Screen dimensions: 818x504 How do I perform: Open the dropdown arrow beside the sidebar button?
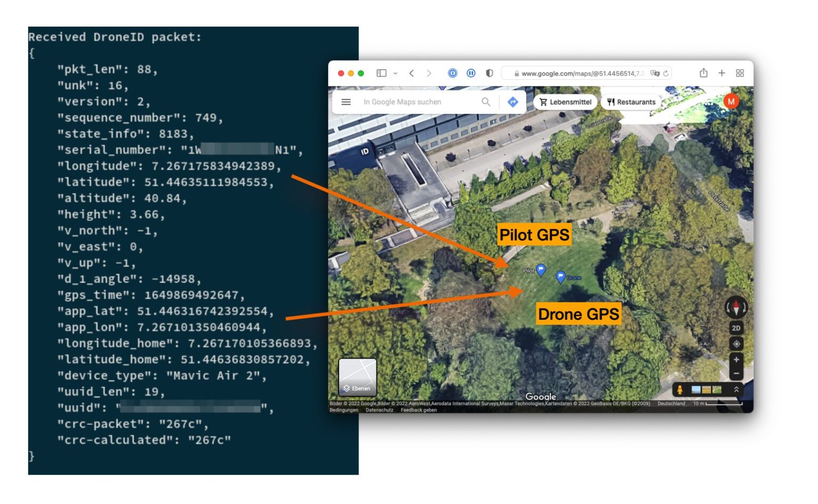coord(395,72)
